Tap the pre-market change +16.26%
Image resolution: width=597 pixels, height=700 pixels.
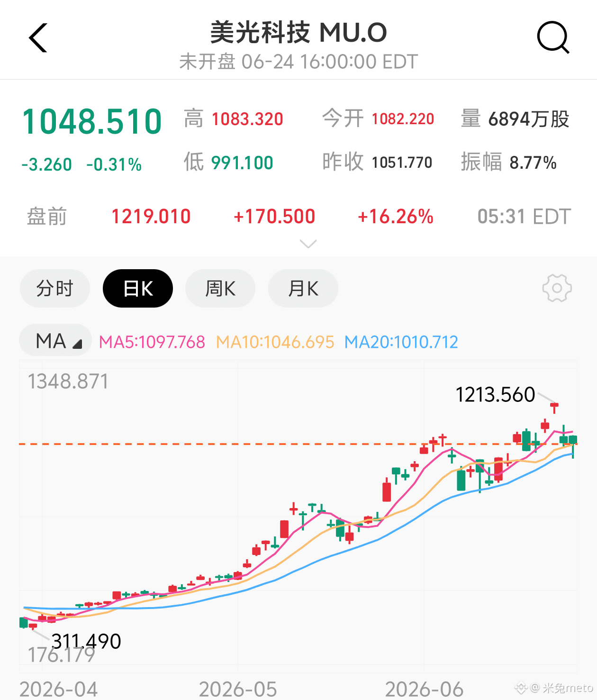pos(395,217)
